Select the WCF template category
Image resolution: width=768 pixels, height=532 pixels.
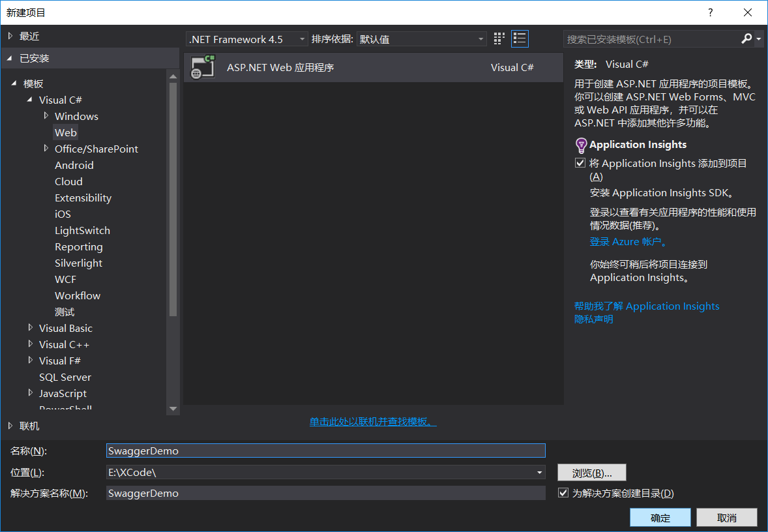(x=66, y=279)
